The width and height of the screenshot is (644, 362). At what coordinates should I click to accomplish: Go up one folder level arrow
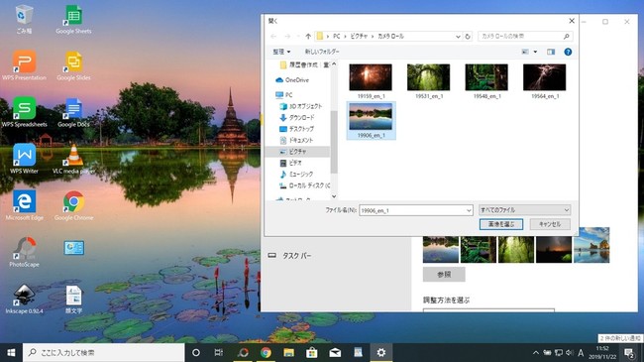308,36
